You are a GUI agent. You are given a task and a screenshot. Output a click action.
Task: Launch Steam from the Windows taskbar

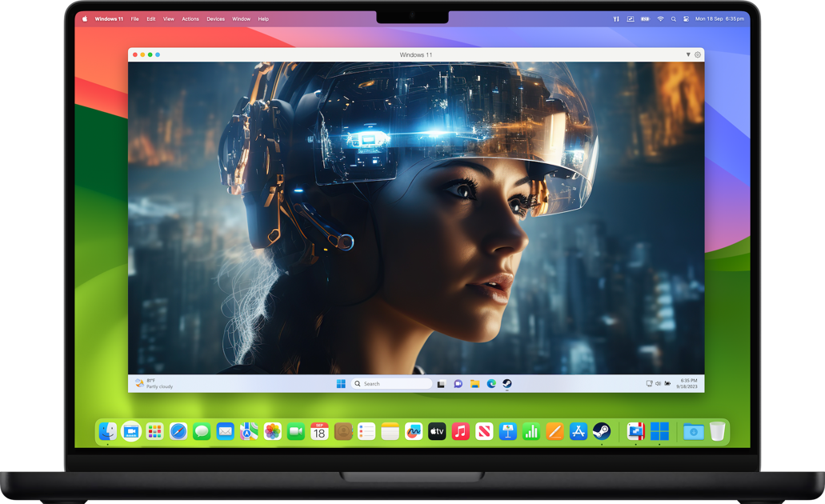507,384
